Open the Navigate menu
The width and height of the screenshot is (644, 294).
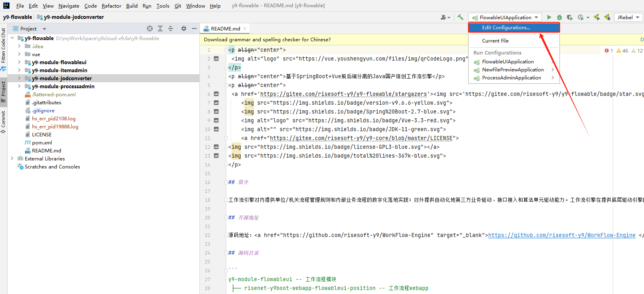coord(69,6)
